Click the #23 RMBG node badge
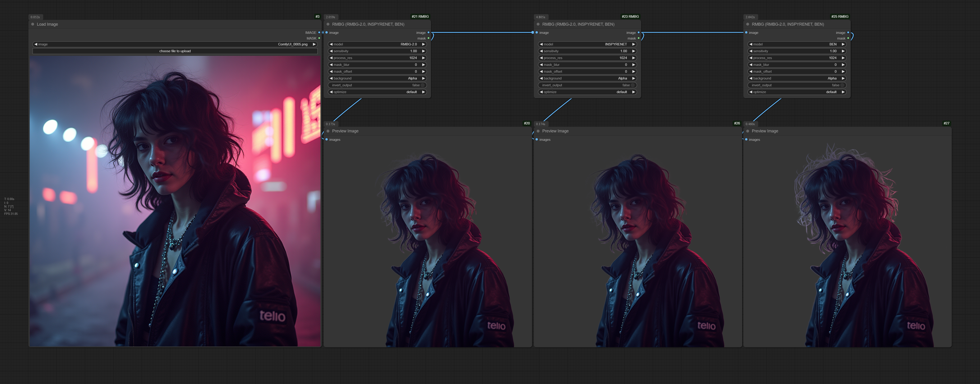The image size is (980, 384). point(630,17)
